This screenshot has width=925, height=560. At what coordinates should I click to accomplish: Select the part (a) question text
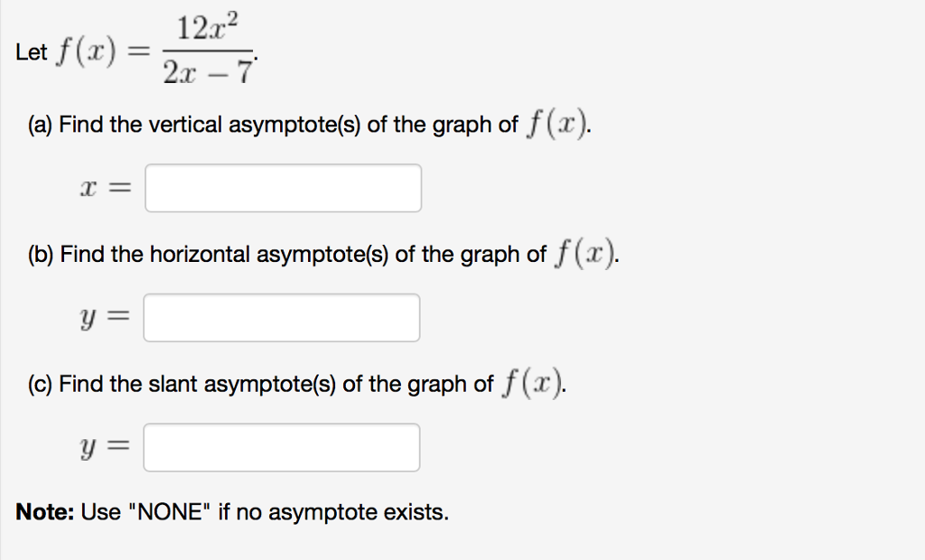(x=307, y=124)
